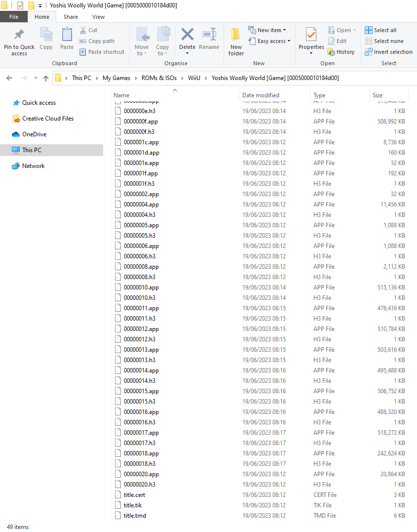417x532 pixels.
Task: Click the Paste shortcut icon
Action: pos(83,52)
